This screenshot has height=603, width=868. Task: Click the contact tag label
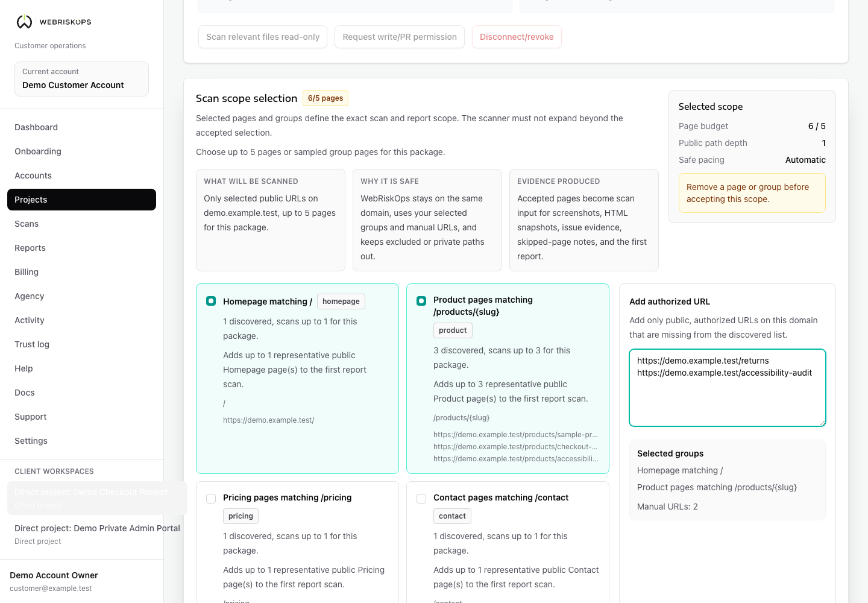click(x=452, y=516)
